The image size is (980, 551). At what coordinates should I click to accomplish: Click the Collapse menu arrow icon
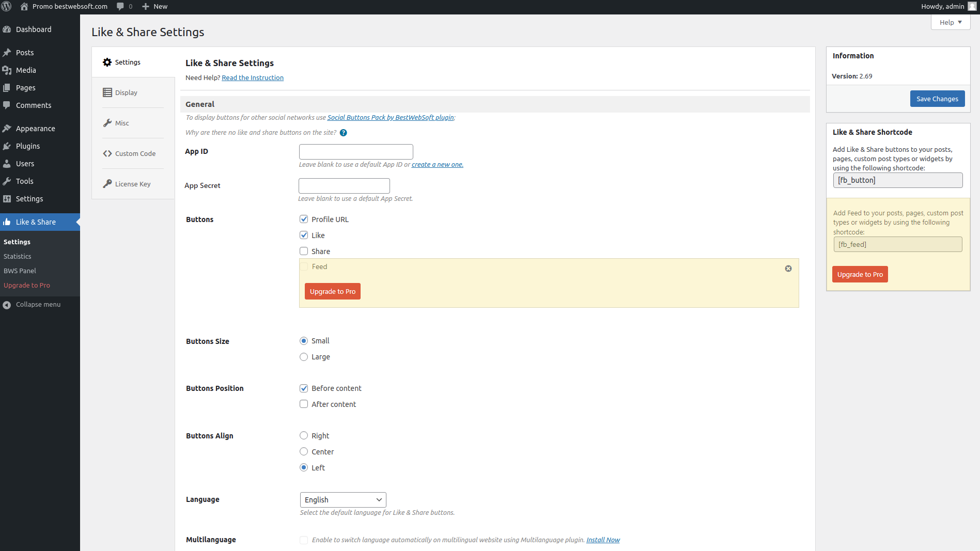7,305
